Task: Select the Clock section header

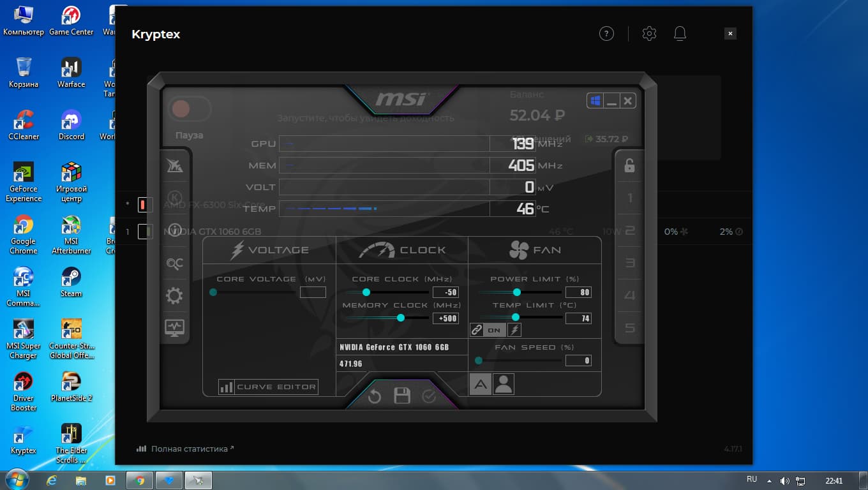Action: tap(402, 250)
